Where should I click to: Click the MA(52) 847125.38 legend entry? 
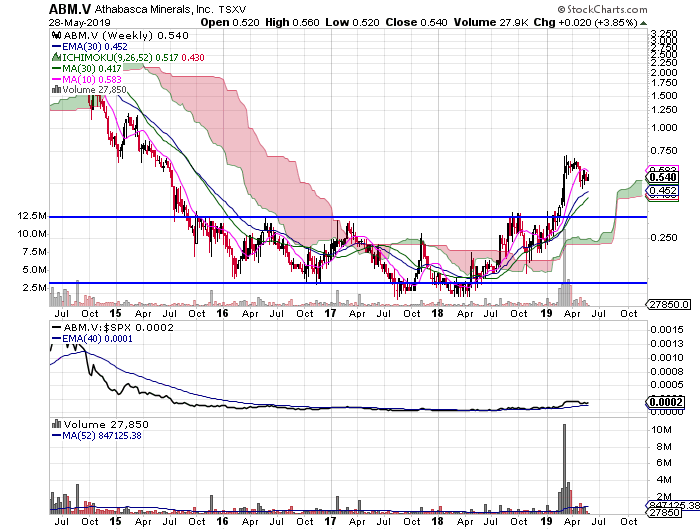(x=97, y=436)
